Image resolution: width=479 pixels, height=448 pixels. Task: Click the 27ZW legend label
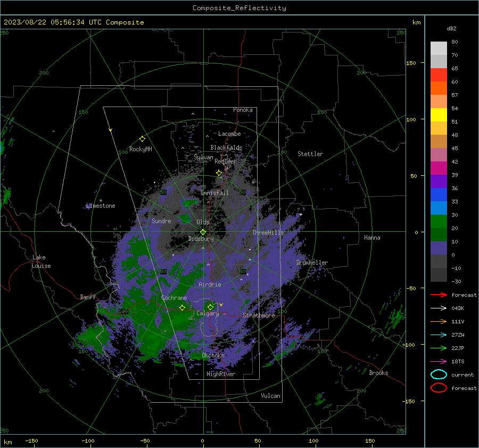(458, 335)
